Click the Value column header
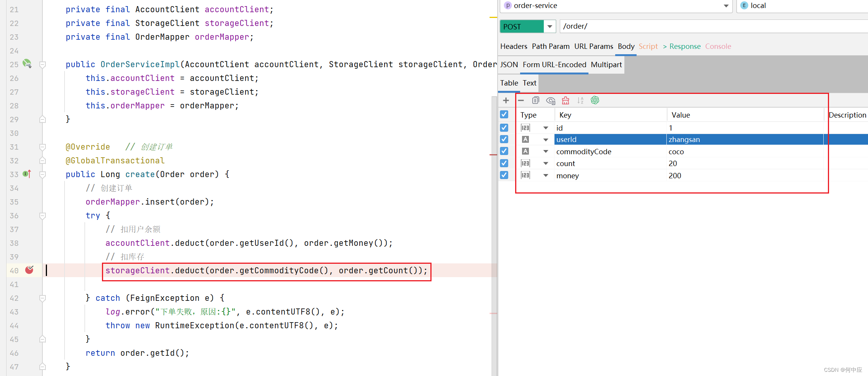Viewport: 868px width, 376px height. 745,115
